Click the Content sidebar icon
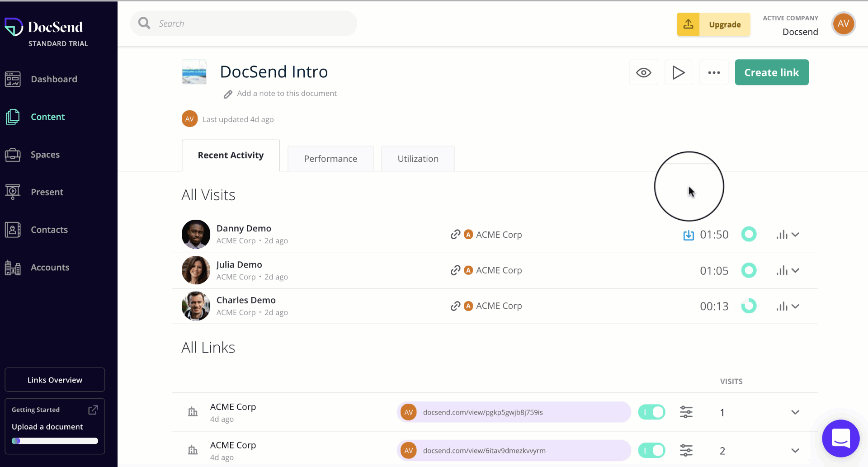The width and height of the screenshot is (868, 467). click(13, 117)
